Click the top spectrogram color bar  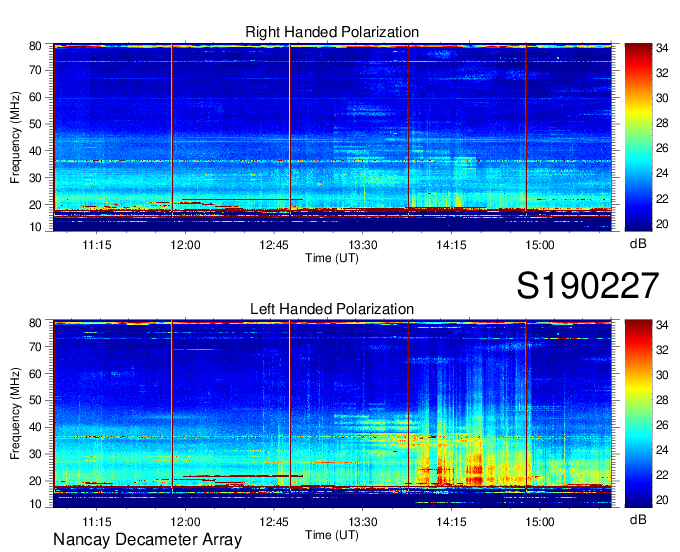(x=638, y=137)
